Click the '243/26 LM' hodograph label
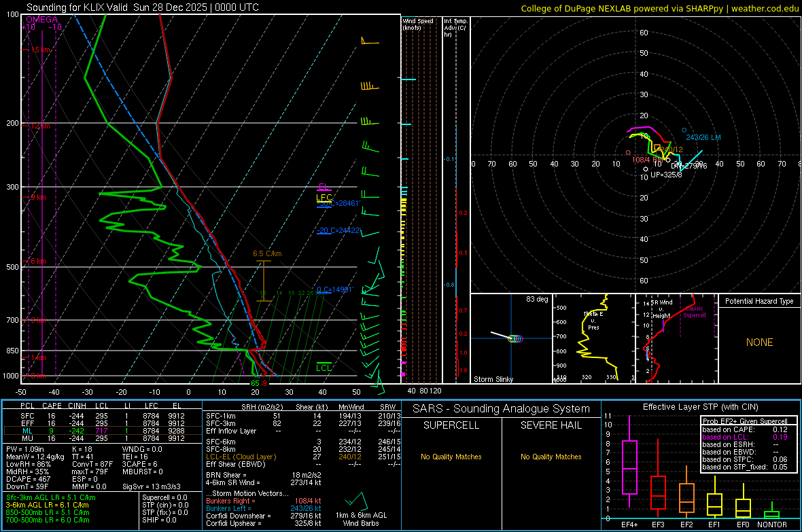The height and width of the screenshot is (532, 802). (703, 137)
